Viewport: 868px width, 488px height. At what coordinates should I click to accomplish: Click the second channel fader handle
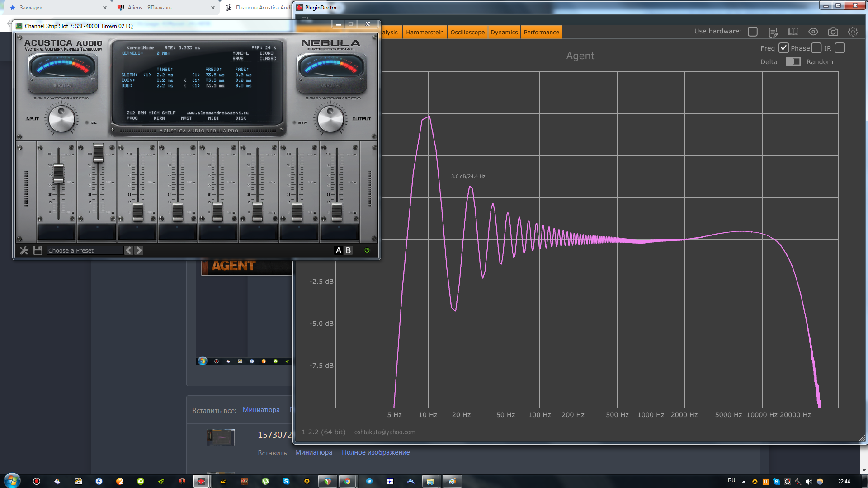[98, 153]
